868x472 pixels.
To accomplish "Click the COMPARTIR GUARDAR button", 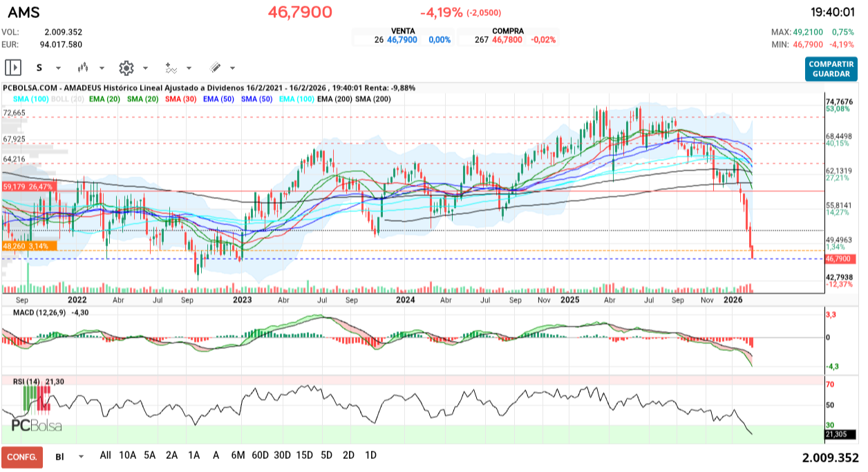I will [x=831, y=68].
